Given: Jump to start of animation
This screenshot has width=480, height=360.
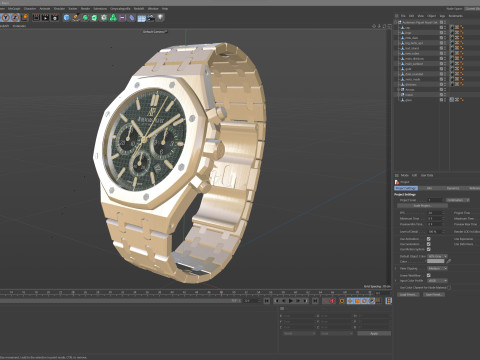Looking at the screenshot, I should coord(267,301).
